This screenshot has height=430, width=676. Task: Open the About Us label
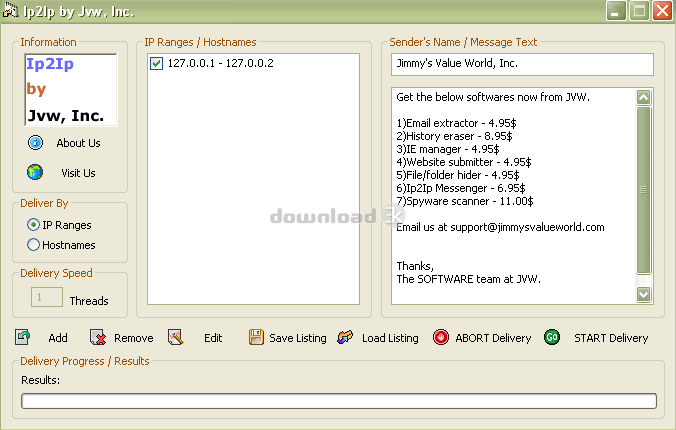click(x=78, y=143)
